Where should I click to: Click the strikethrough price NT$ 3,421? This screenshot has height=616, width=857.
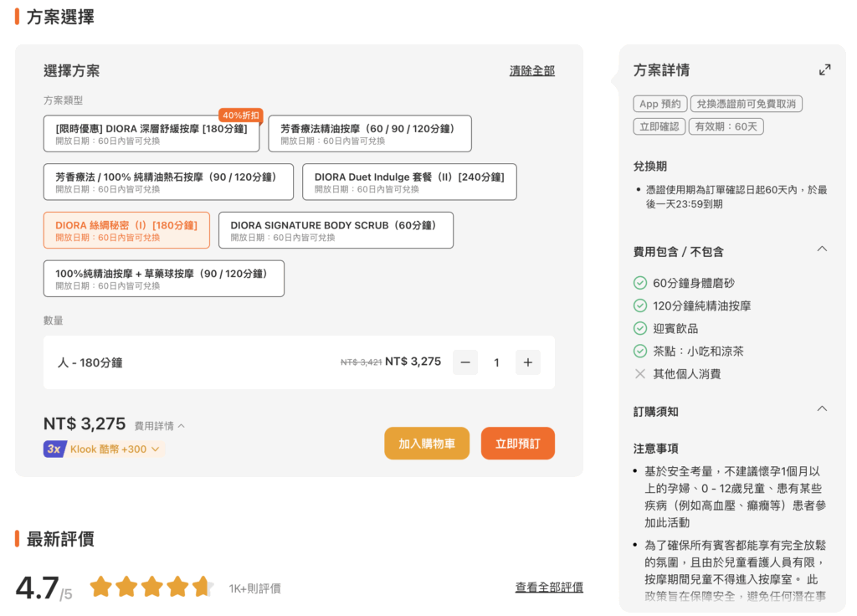tap(361, 362)
